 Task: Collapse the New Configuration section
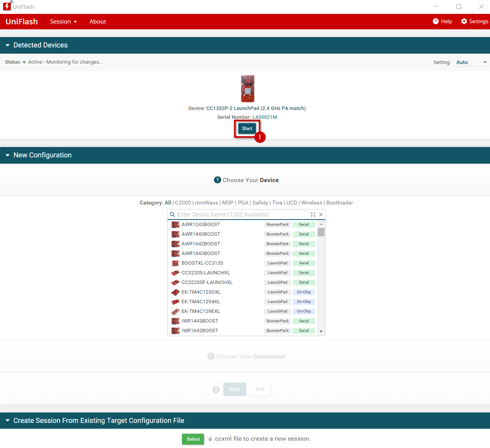7,155
